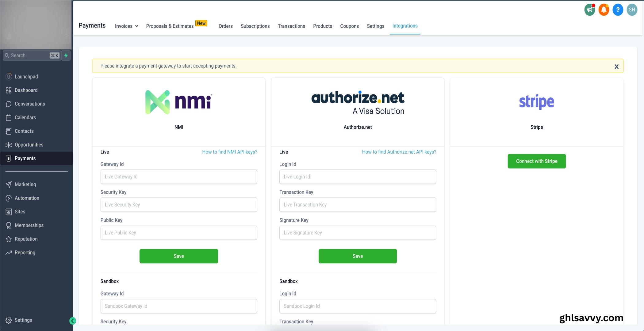Close the payment gateway warning banner

(x=616, y=67)
